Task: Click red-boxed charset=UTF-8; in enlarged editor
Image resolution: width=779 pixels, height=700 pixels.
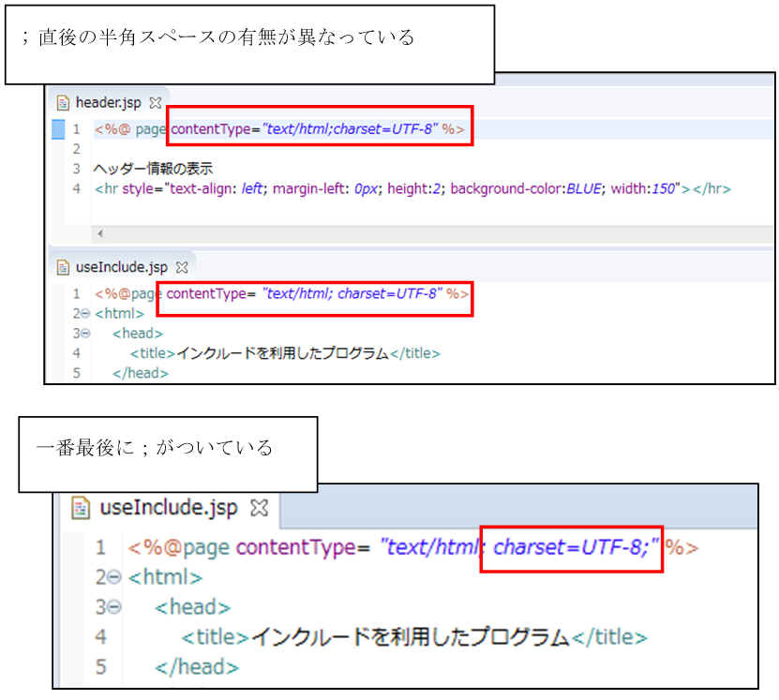Action: (572, 547)
